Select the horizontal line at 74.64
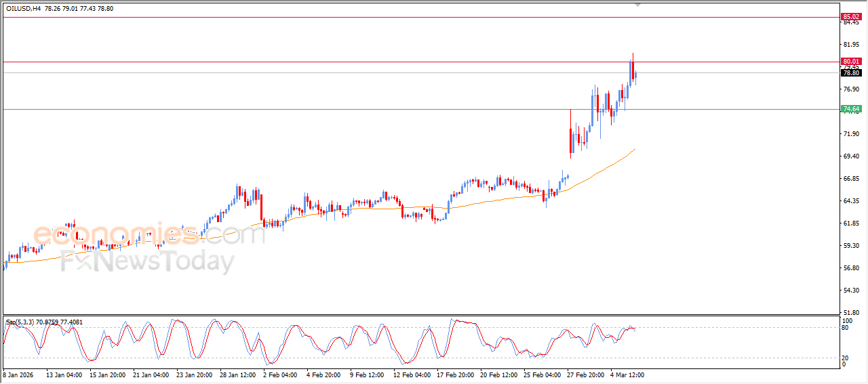 (420, 108)
